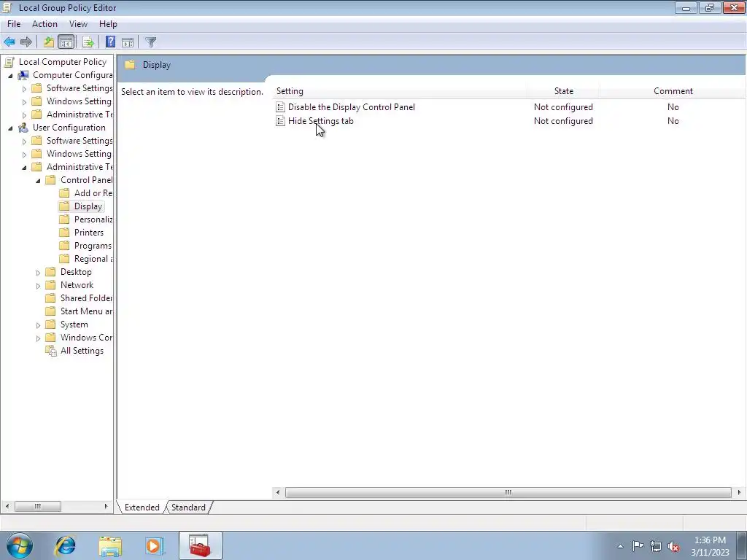Viewport: 747px width, 560px height.
Task: Sort by the Comment column header
Action: [673, 91]
